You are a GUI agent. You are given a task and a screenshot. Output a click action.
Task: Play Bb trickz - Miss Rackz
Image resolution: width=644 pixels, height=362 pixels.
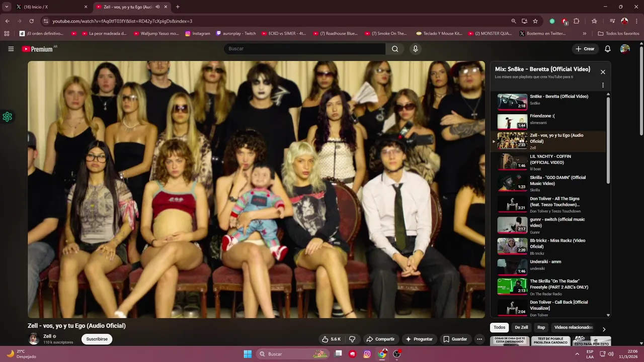tap(548, 246)
